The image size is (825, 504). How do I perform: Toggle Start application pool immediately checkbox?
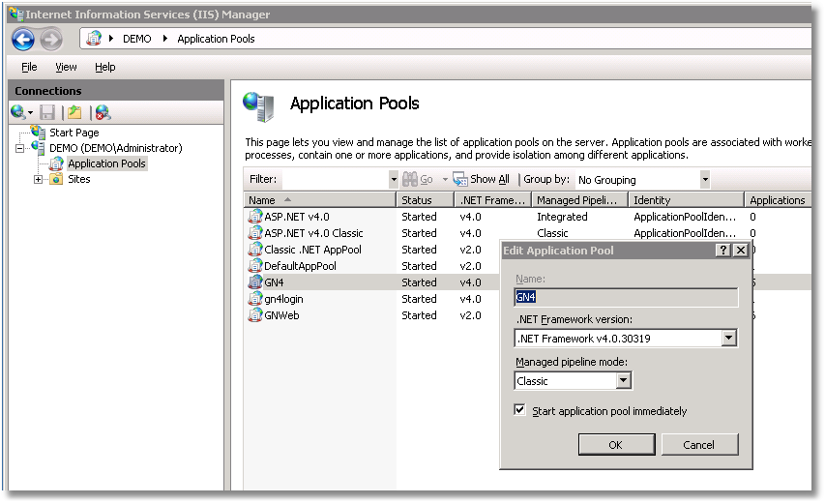tap(519, 410)
